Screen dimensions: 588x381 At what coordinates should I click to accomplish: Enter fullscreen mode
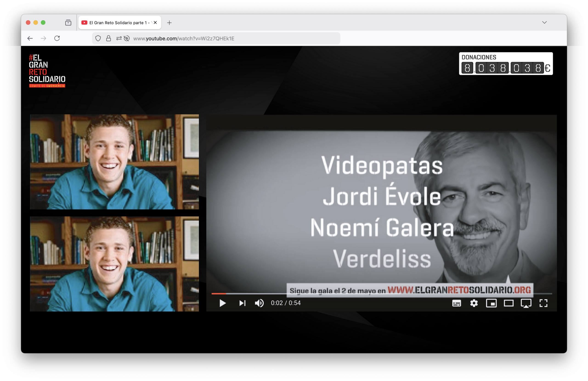543,303
